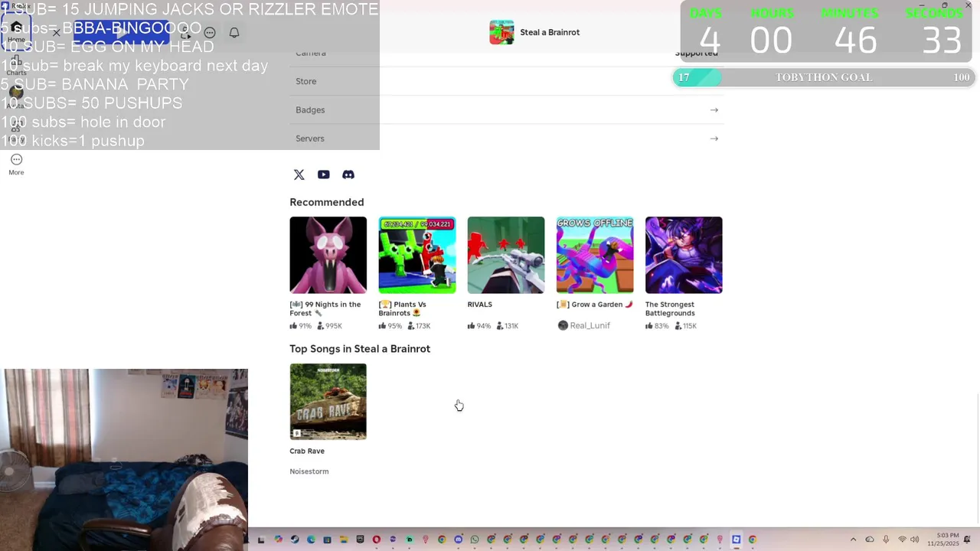The image size is (980, 551).
Task: Open Charts in the left sidebar
Action: pyautogui.click(x=16, y=65)
